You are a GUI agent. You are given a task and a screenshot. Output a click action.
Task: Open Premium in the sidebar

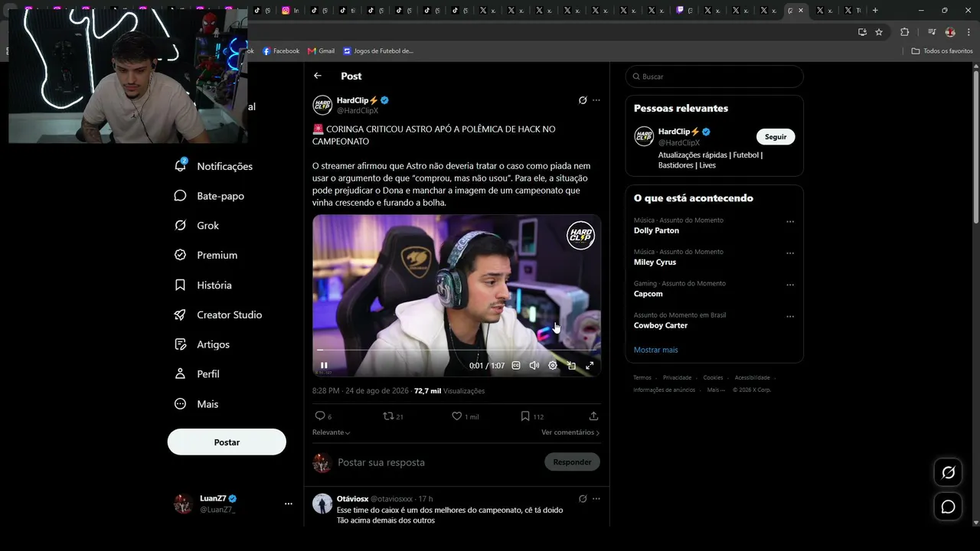(207, 255)
